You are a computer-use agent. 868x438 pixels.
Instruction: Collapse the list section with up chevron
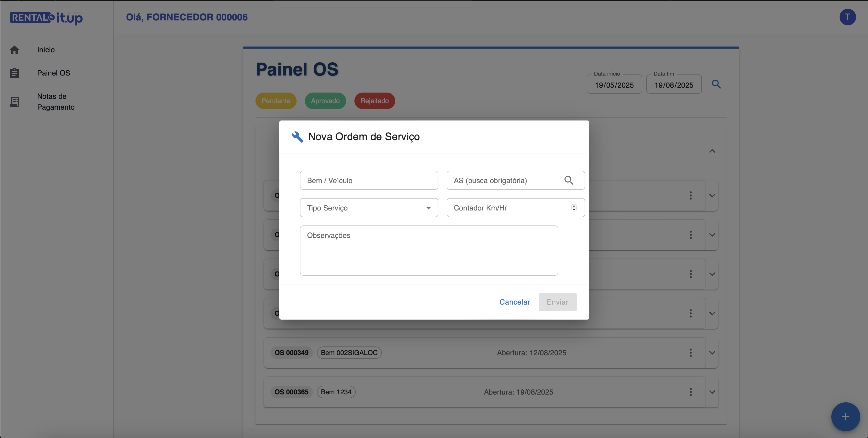pyautogui.click(x=712, y=151)
